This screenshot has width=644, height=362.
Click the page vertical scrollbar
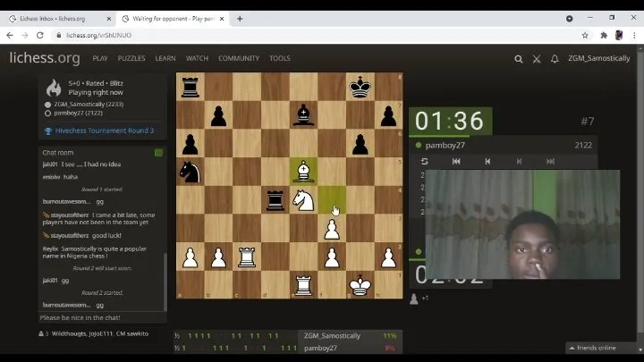point(640,193)
